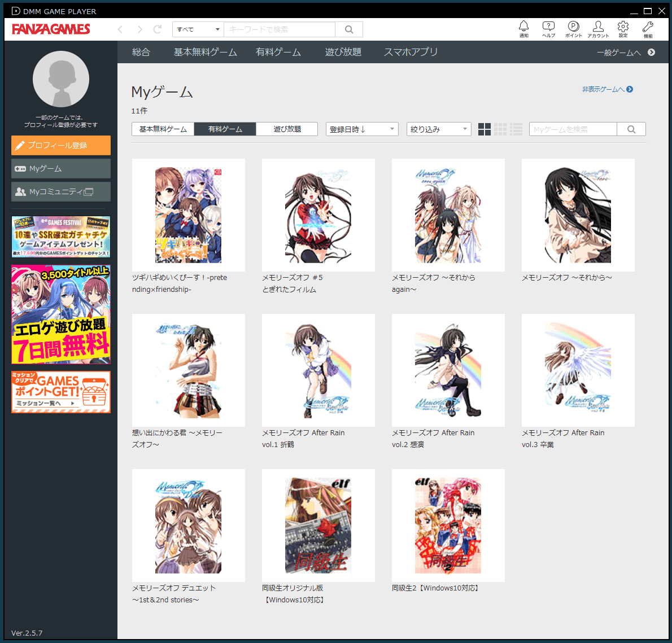Open Myゲーム in the sidebar
The height and width of the screenshot is (643, 672).
pyautogui.click(x=61, y=168)
